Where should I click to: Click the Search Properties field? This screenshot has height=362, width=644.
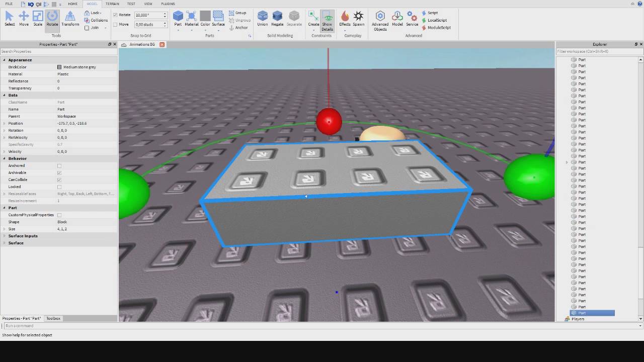pyautogui.click(x=58, y=51)
